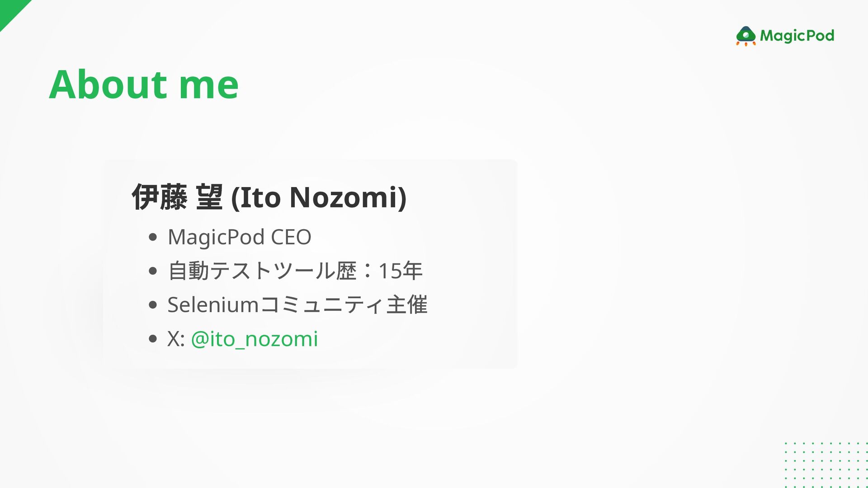
Task: Click the "About me" slide title
Action: (143, 84)
